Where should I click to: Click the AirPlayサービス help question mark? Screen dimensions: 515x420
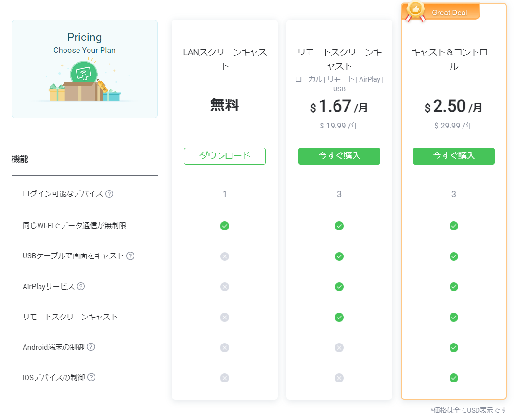(81, 286)
